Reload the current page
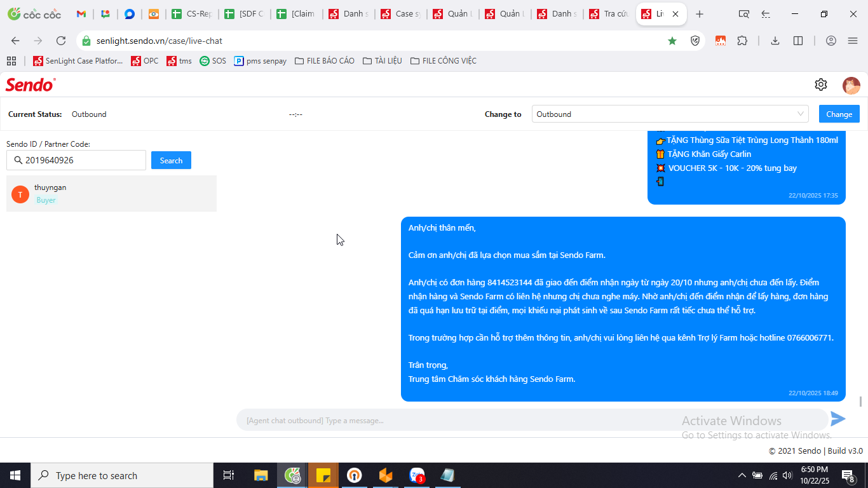This screenshot has height=488, width=868. [61, 41]
